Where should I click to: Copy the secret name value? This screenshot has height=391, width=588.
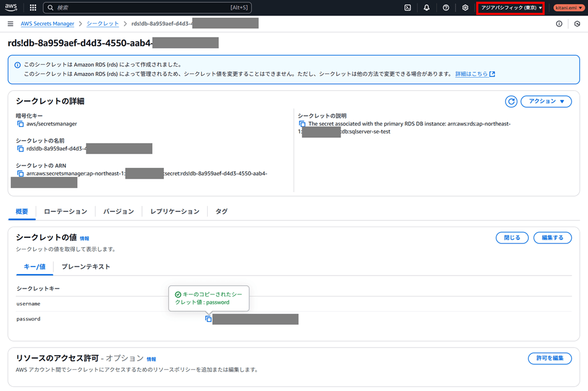21,149
